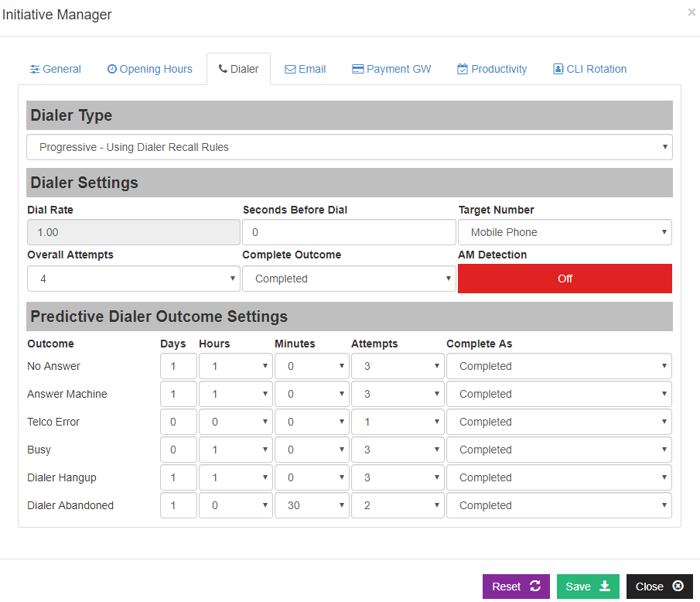Open Dialer Hangup Attempts dropdown
700x602 pixels.
click(398, 478)
